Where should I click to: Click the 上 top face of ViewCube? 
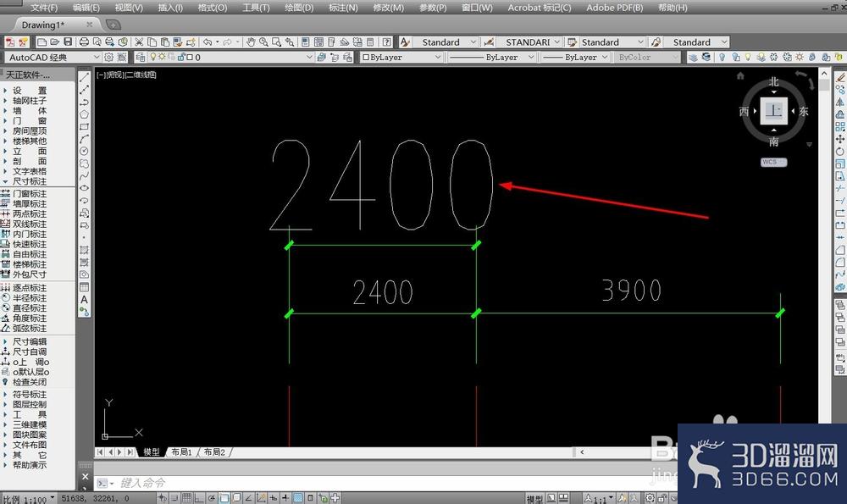point(773,111)
